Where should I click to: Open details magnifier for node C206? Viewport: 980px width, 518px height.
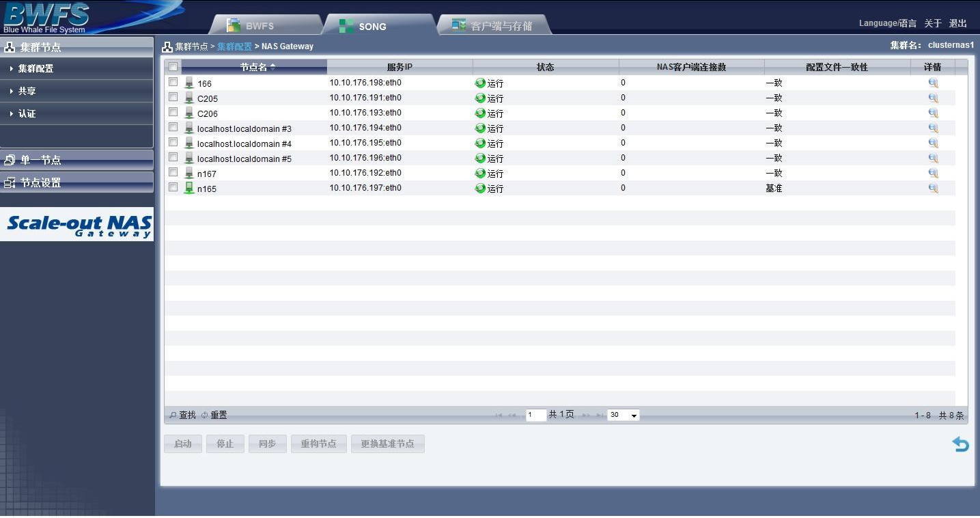[933, 113]
